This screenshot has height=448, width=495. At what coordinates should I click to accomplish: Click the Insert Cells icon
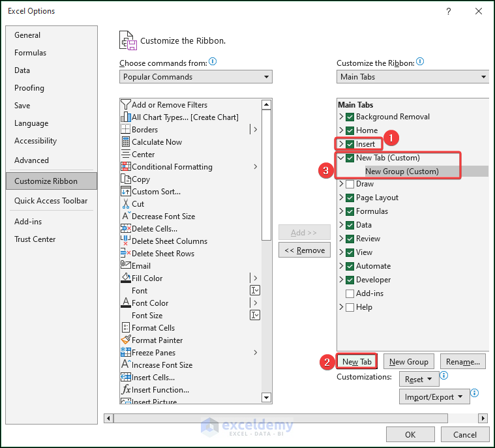pos(126,377)
